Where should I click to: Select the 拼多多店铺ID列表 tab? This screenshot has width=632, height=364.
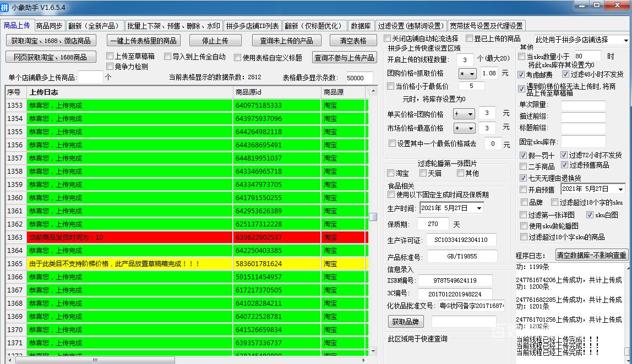point(252,26)
